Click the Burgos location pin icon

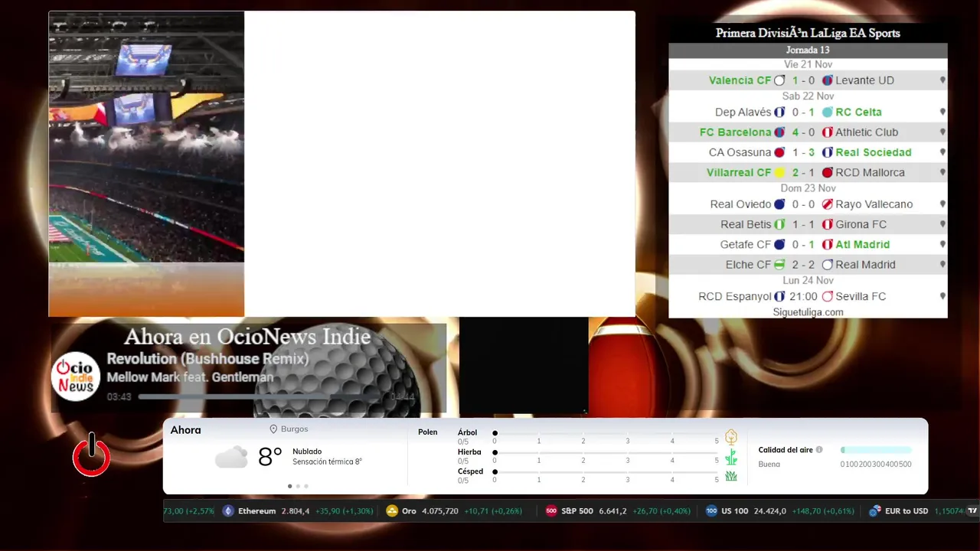pyautogui.click(x=273, y=429)
